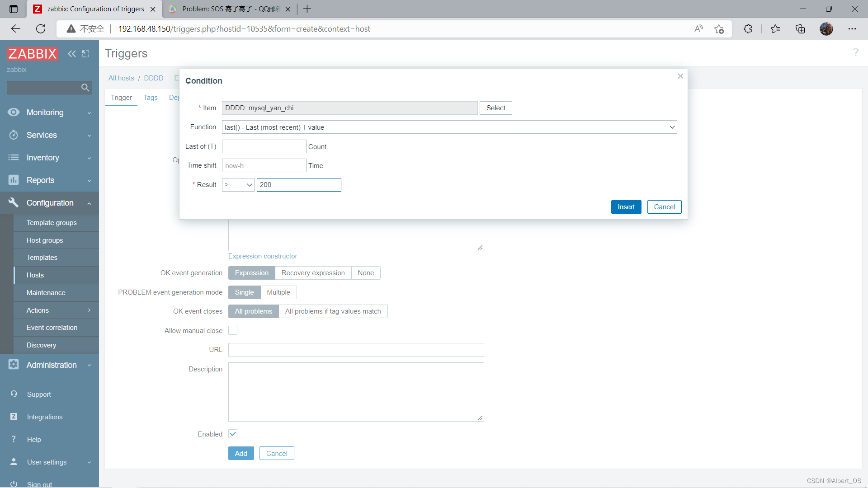Choose Single problem event generation mode
The width and height of the screenshot is (868, 488).
(244, 292)
